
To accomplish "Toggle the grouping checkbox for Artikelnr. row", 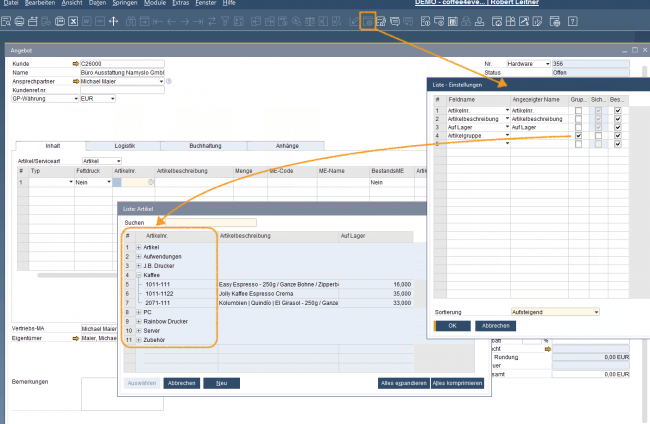I will (x=579, y=110).
